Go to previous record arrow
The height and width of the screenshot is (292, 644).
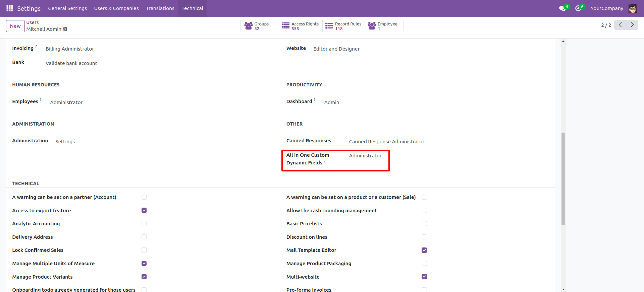click(x=620, y=25)
